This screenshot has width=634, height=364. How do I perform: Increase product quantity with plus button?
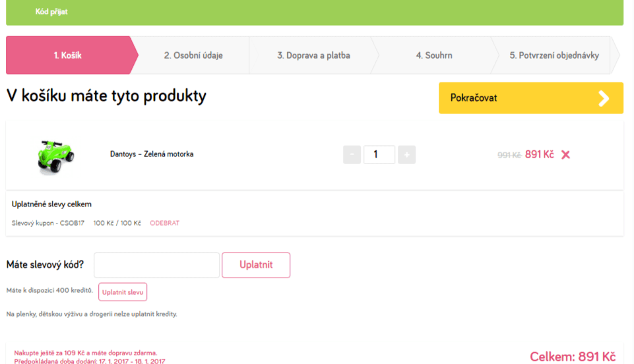point(406,155)
